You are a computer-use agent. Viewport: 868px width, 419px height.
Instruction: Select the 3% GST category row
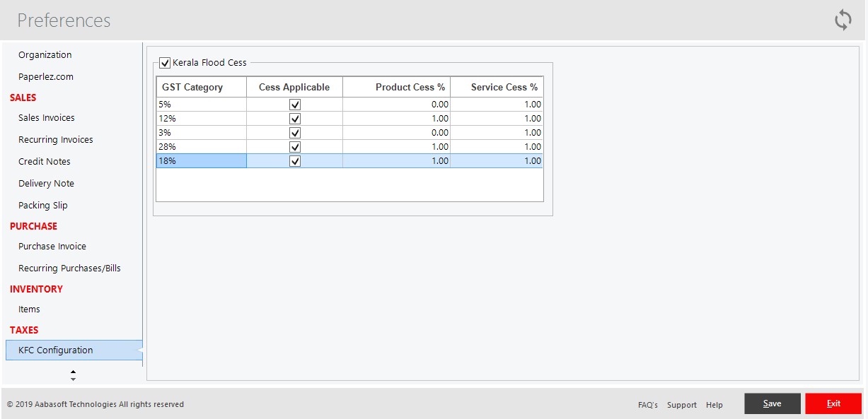pyautogui.click(x=200, y=132)
